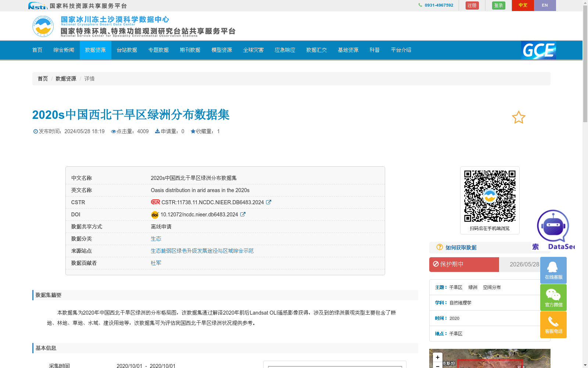Screen dimensions: 588x368
Task: Select the 数据资源 navigation tab
Action: point(96,50)
